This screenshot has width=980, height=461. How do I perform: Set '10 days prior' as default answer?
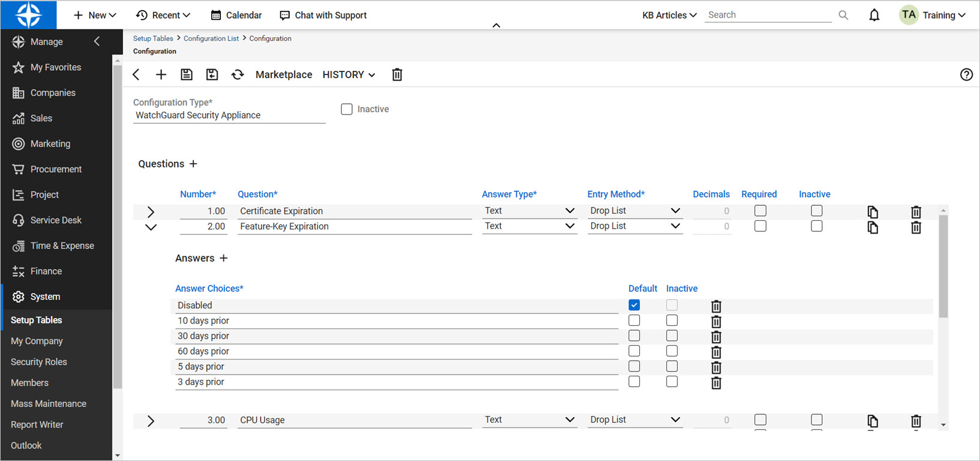(x=634, y=321)
